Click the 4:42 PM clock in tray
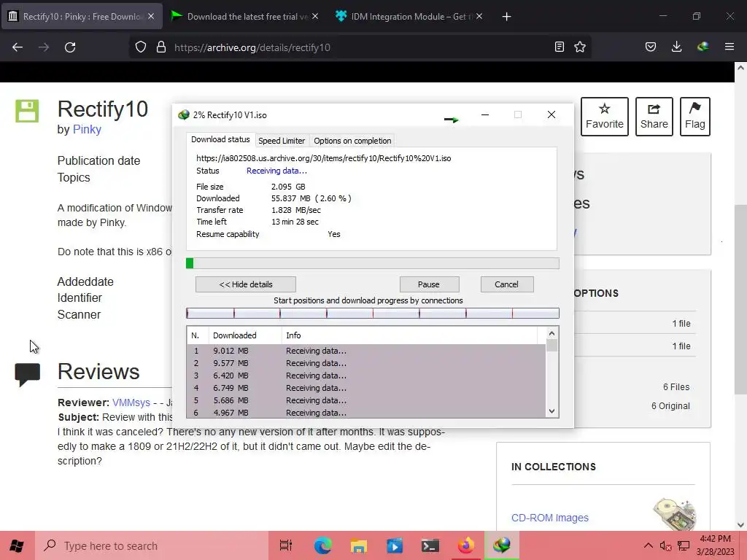The height and width of the screenshot is (560, 747). pyautogui.click(x=715, y=539)
